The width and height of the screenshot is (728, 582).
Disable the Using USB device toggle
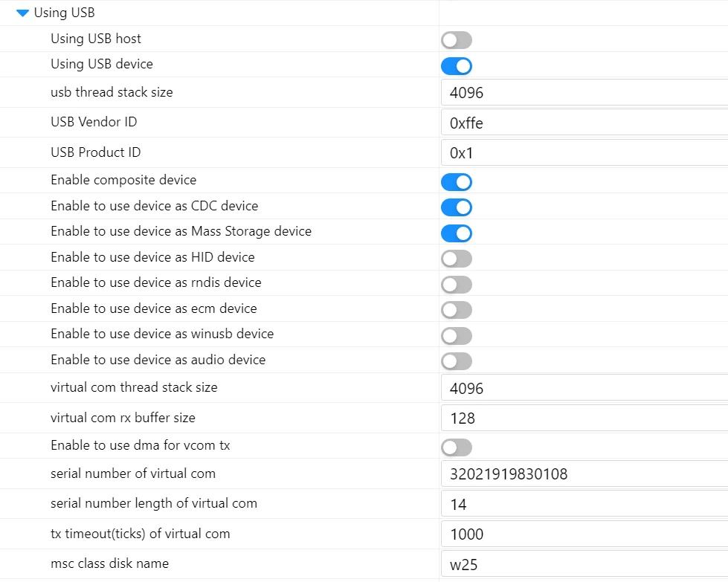click(x=456, y=65)
